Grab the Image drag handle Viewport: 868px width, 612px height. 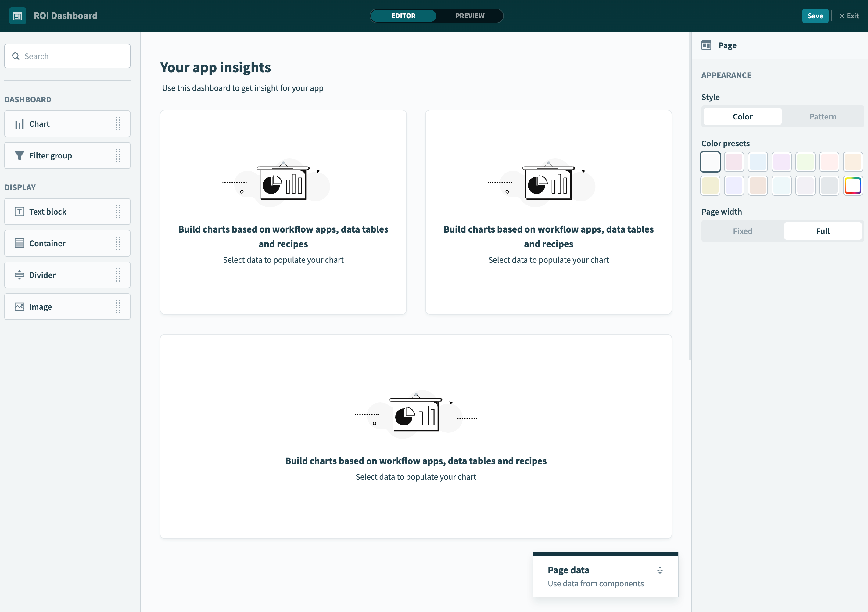click(x=118, y=306)
